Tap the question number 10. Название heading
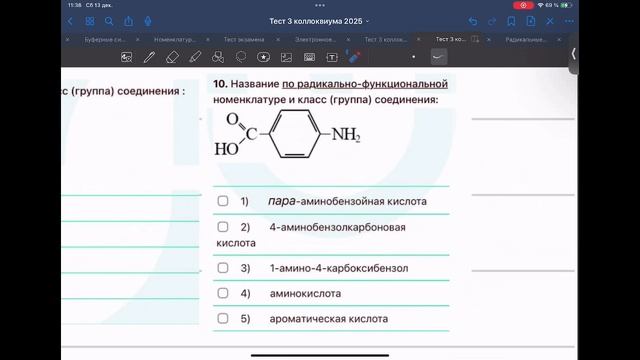 246,84
